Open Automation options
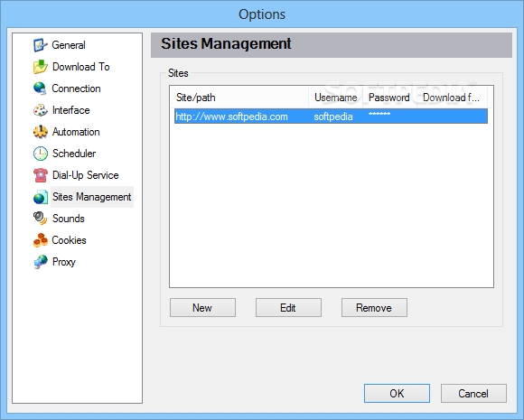This screenshot has height=420, width=524. 76,132
